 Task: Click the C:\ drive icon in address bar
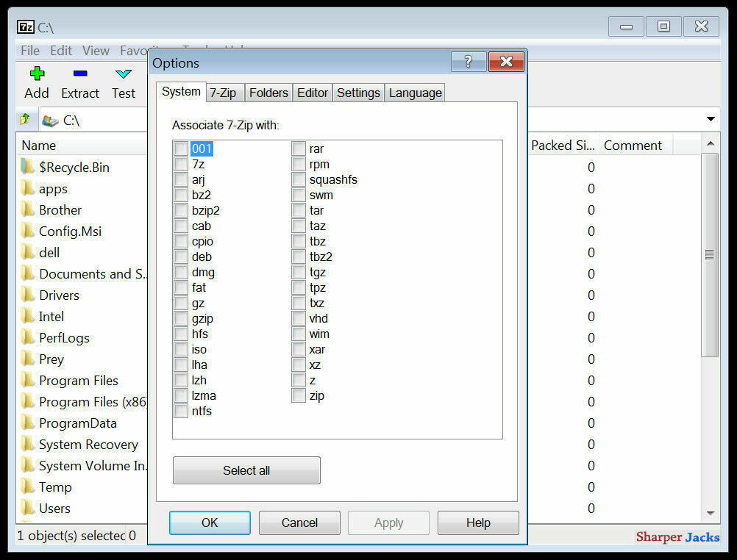[x=50, y=121]
